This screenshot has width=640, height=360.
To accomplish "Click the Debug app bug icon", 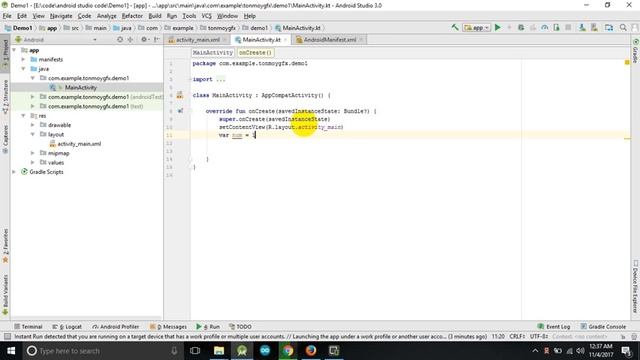I will [521, 27].
